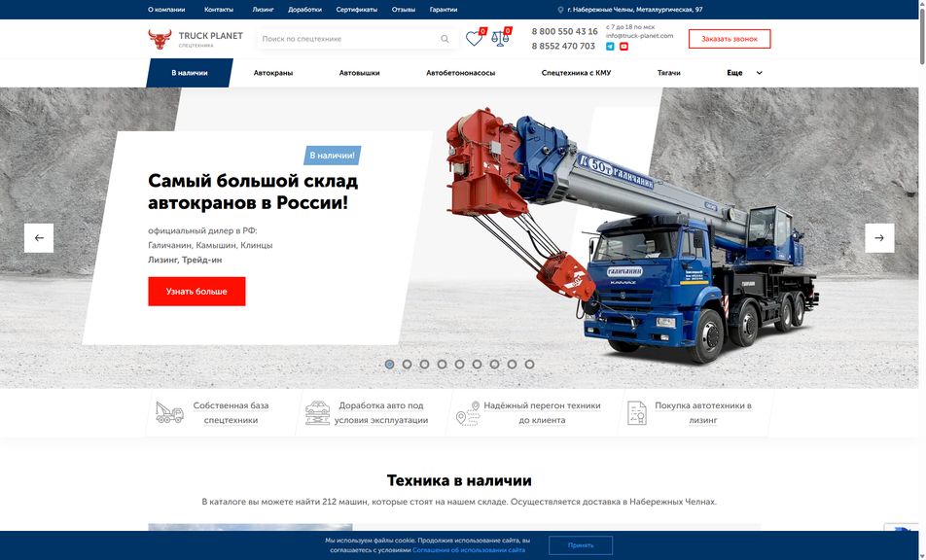
Task: Select the second slider dot
Action: tap(407, 365)
